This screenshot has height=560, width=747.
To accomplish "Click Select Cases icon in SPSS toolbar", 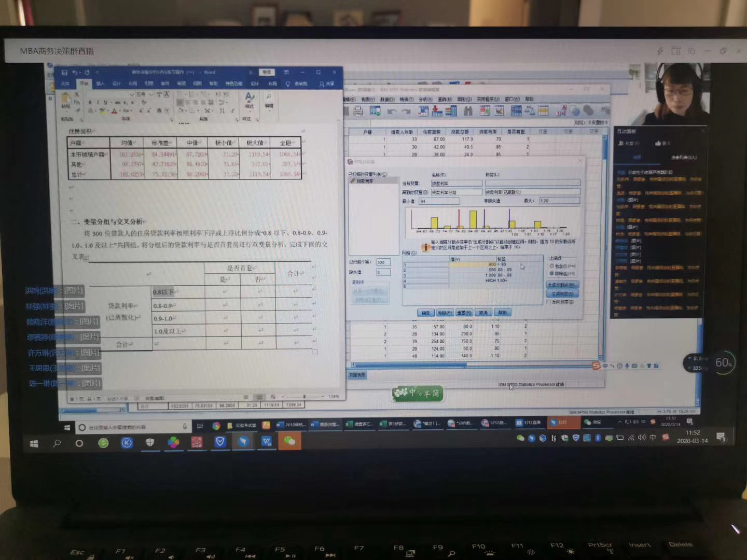I will click(543, 110).
